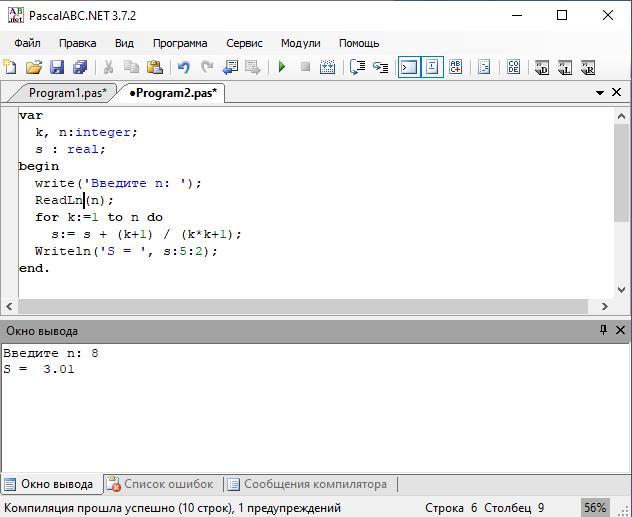Expand the Модули menu
The image size is (632, 517).
click(x=300, y=43)
